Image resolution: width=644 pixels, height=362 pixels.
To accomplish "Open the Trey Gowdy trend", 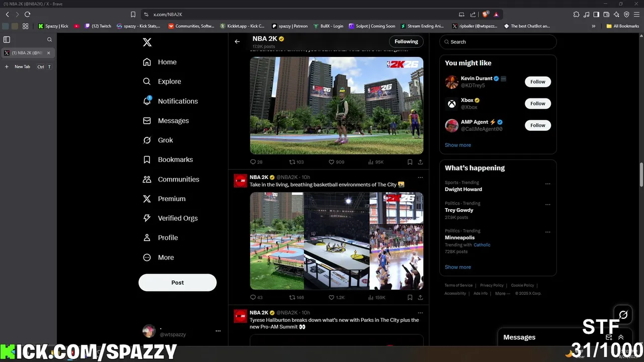I will coord(459,210).
